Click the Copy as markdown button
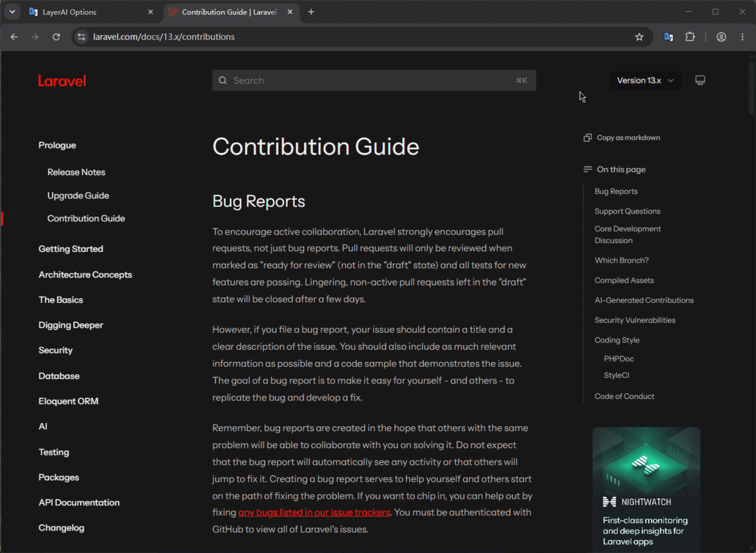 pyautogui.click(x=622, y=138)
